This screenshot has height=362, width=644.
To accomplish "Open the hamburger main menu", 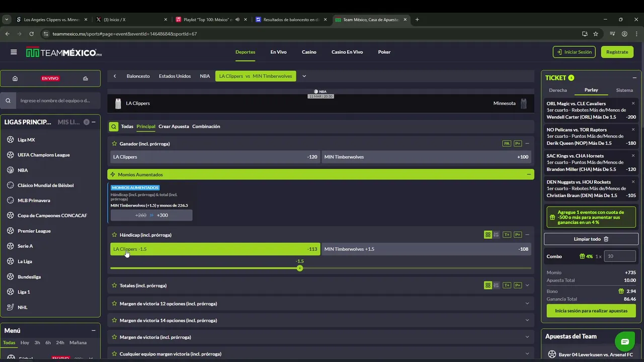I will [x=14, y=52].
